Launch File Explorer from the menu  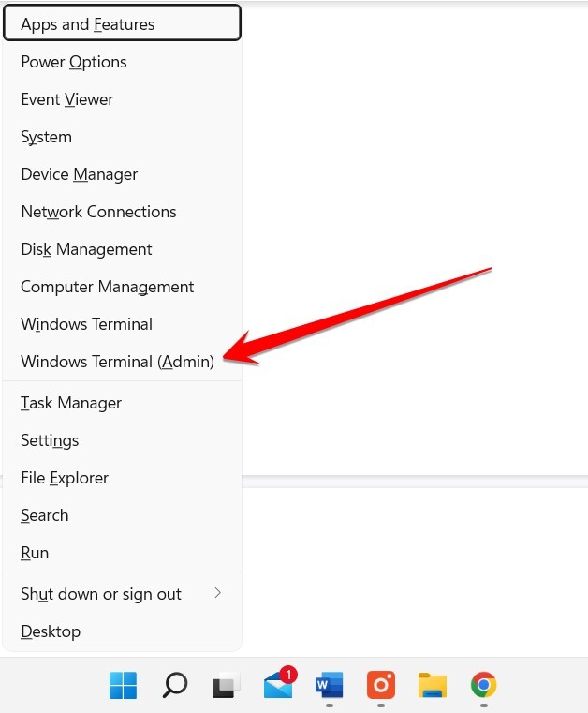[x=122, y=478]
